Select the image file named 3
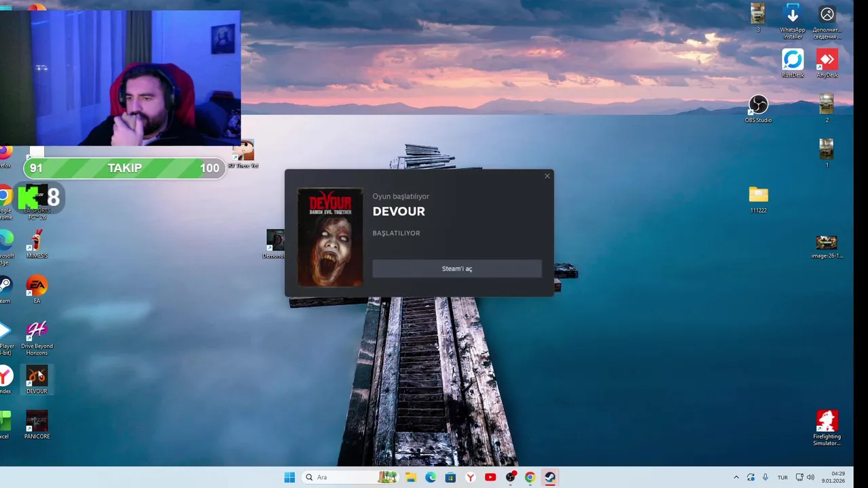Screen dimensions: 868x488 coord(758,18)
